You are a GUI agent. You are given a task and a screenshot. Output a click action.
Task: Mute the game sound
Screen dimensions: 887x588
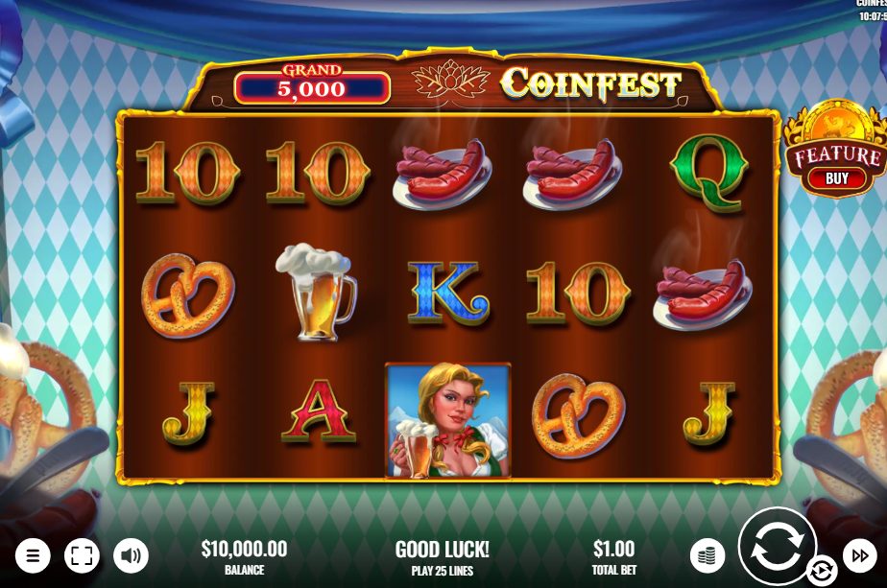(x=131, y=555)
